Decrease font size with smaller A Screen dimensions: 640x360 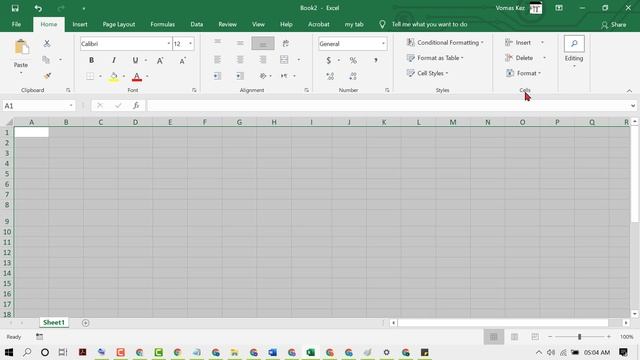tap(182, 60)
